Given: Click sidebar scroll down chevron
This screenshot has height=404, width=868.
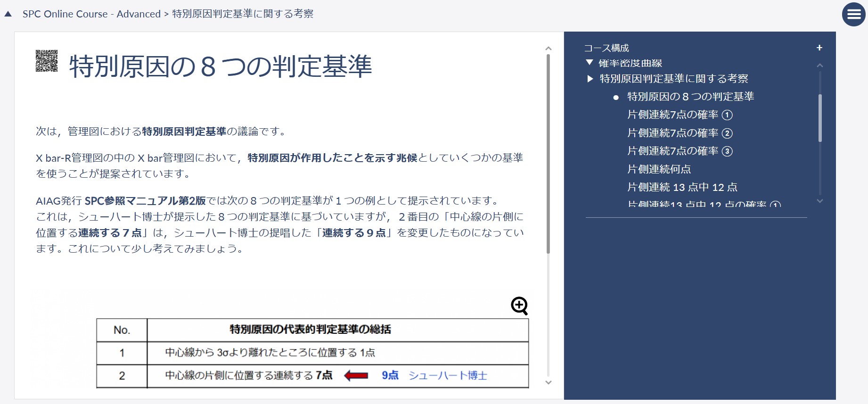Looking at the screenshot, I should tap(820, 201).
